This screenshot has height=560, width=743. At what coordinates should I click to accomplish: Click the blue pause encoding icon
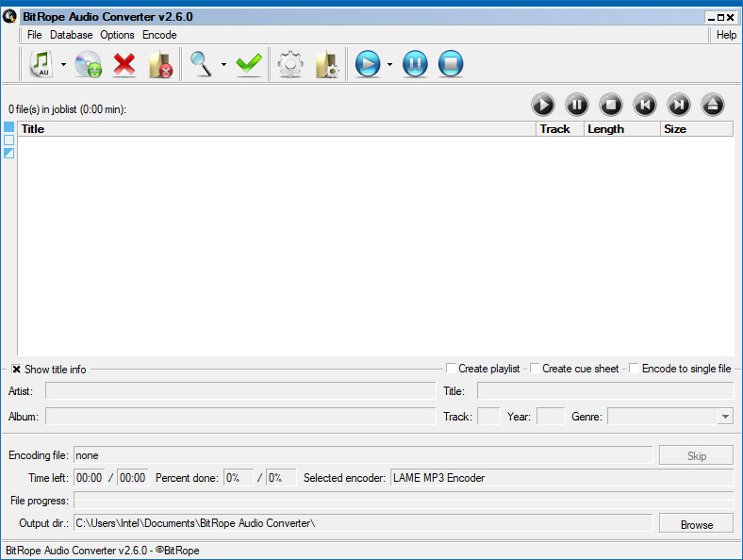415,64
